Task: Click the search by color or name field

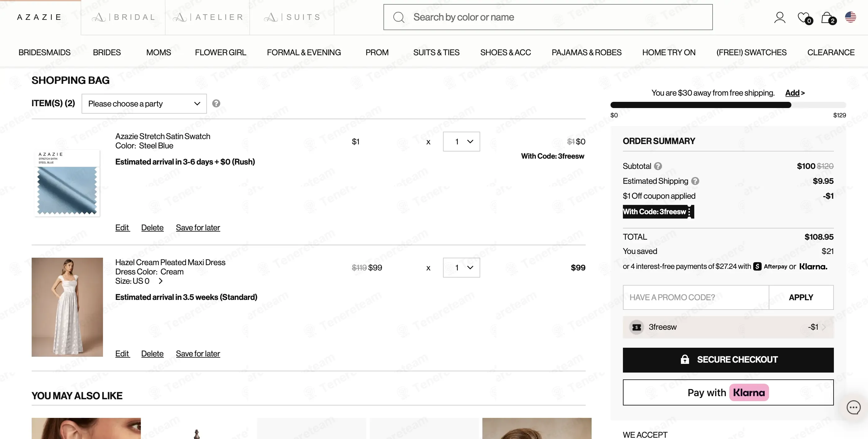Action: pos(548,17)
